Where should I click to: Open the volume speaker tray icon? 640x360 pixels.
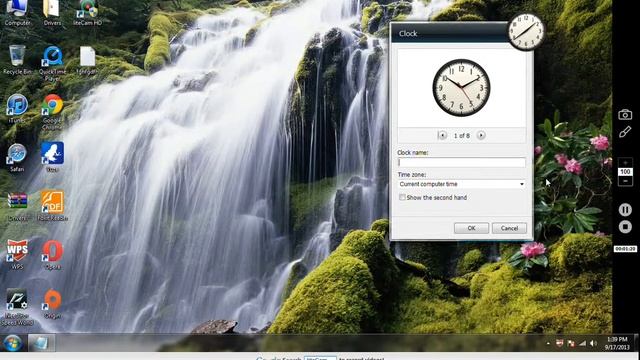click(593, 344)
